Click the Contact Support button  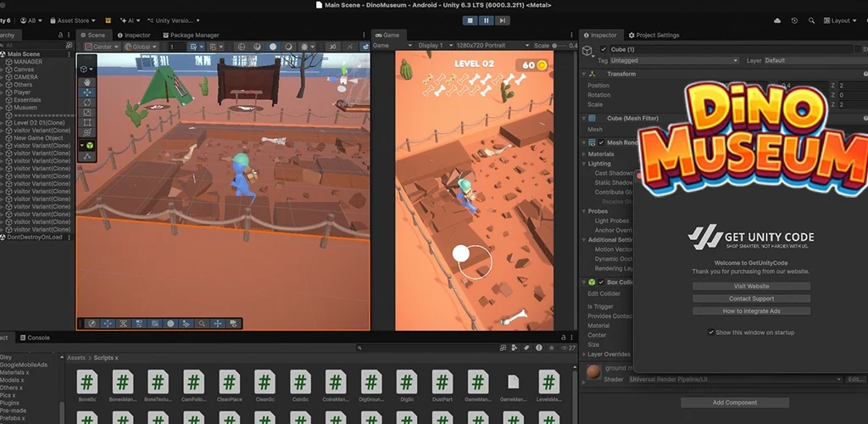(x=751, y=298)
